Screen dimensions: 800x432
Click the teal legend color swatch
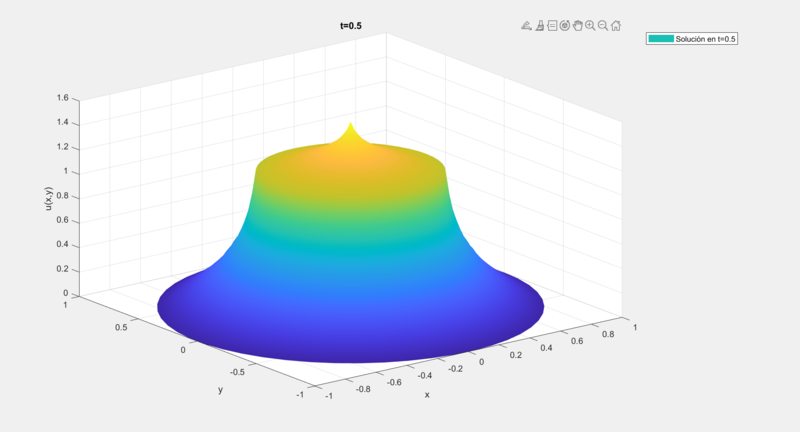[661, 39]
